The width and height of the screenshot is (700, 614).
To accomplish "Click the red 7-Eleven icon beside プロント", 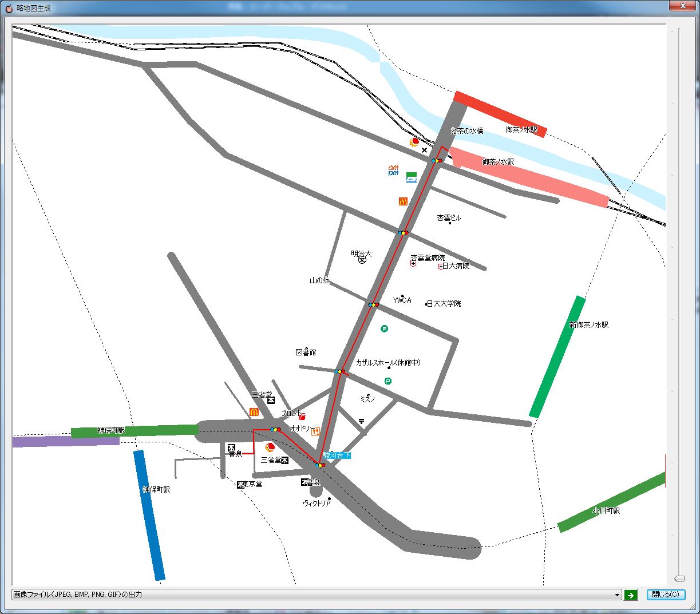I will [x=302, y=416].
